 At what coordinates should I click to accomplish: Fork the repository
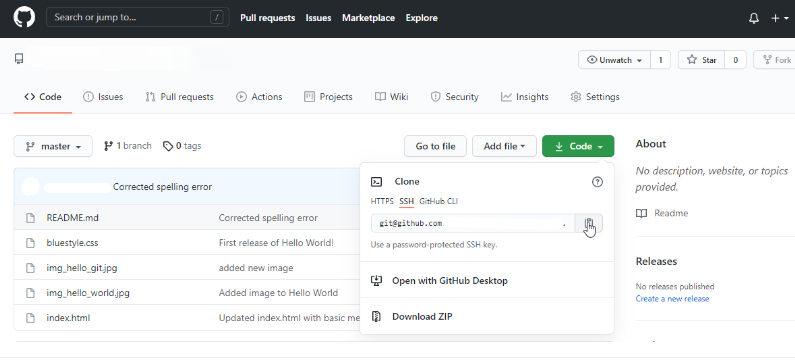(x=775, y=60)
